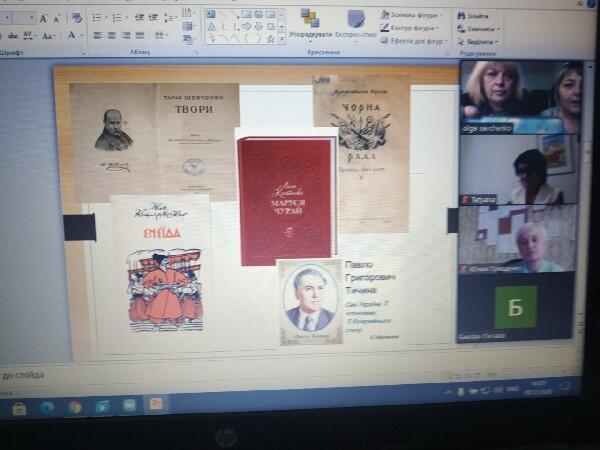Open Edge browser from the taskbar
This screenshot has width=600, height=450.
pos(47,408)
